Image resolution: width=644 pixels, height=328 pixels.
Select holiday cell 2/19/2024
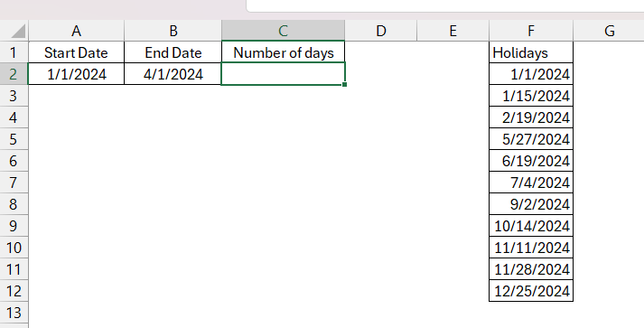point(531,117)
